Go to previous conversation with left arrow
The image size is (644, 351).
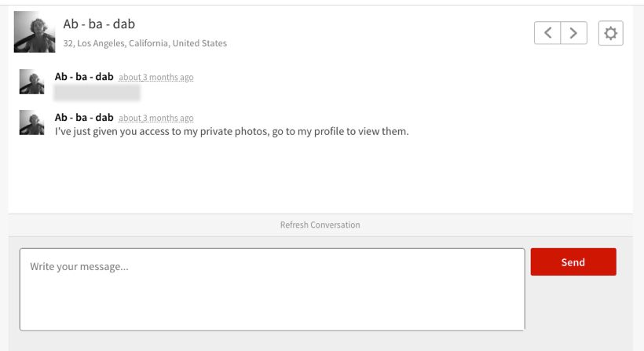point(547,33)
